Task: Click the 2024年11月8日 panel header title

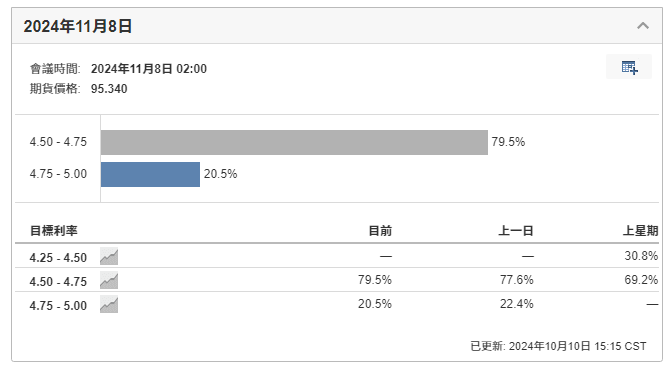Action: 78,26
